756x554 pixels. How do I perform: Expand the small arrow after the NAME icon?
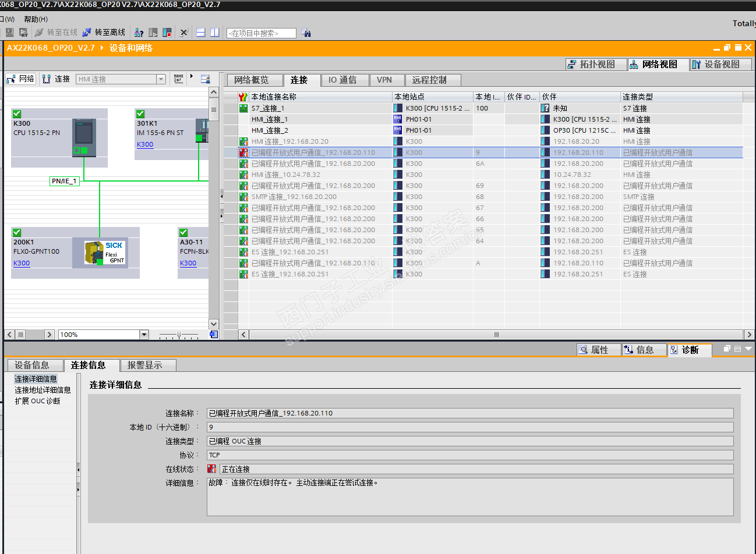click(x=192, y=76)
